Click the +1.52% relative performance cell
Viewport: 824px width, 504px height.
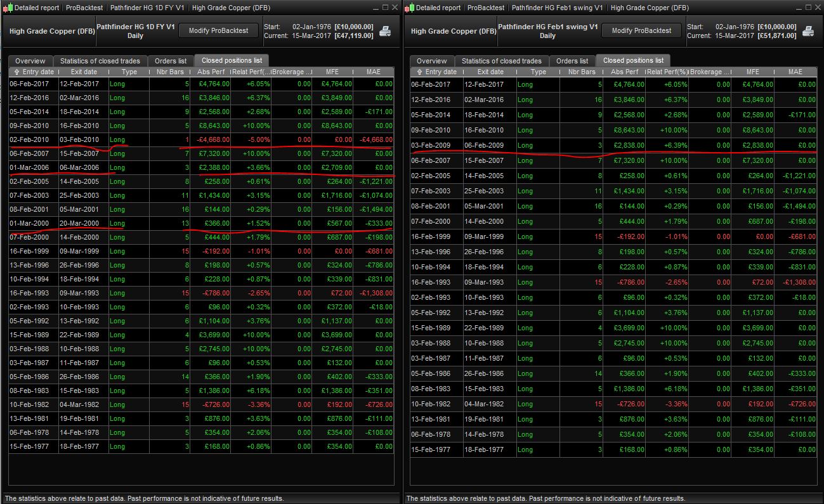pos(251,223)
